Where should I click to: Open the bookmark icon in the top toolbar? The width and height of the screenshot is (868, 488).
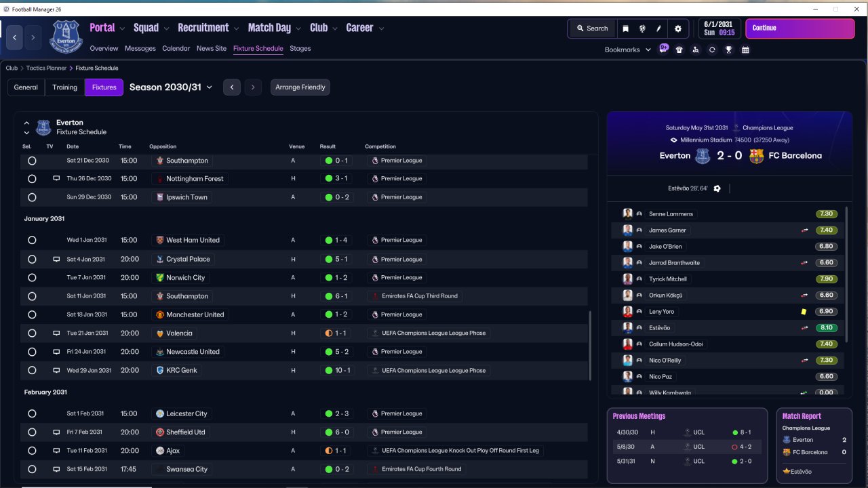coord(625,28)
